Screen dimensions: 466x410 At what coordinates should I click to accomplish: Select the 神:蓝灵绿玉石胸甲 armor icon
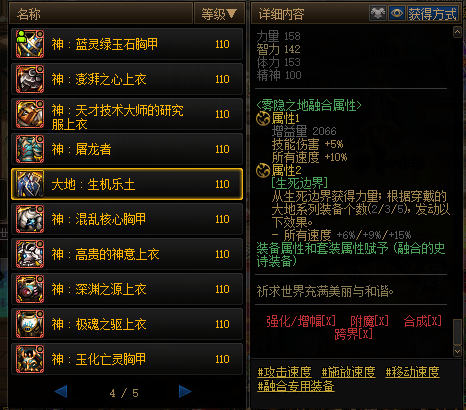tap(30, 44)
